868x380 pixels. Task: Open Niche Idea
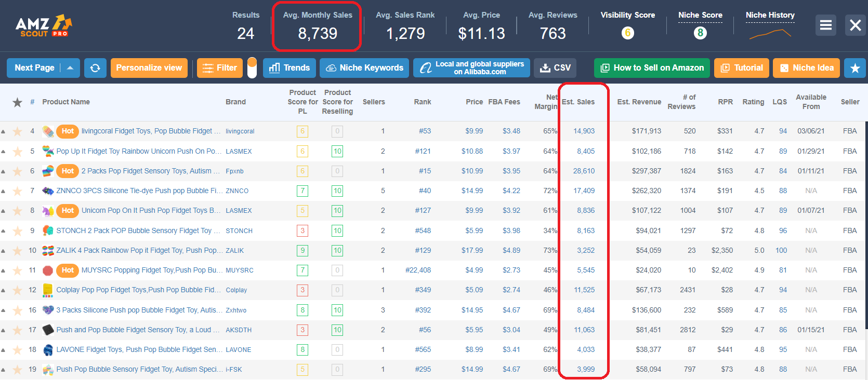(806, 68)
